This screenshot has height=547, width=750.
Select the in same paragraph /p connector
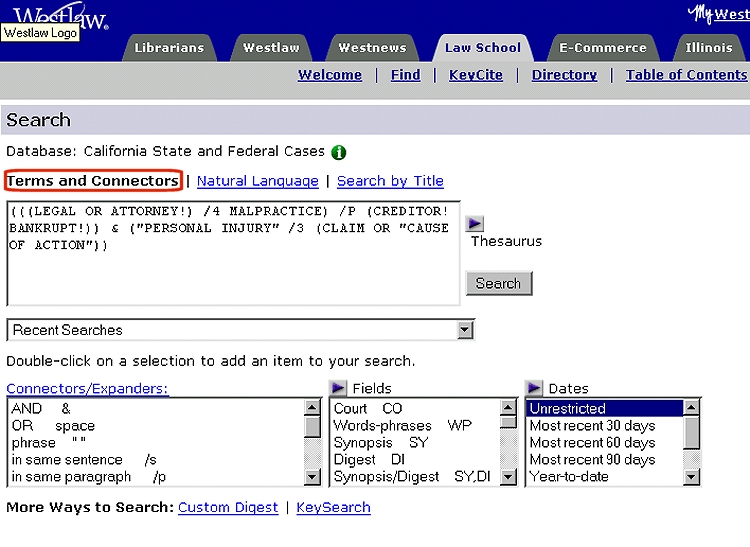156,477
